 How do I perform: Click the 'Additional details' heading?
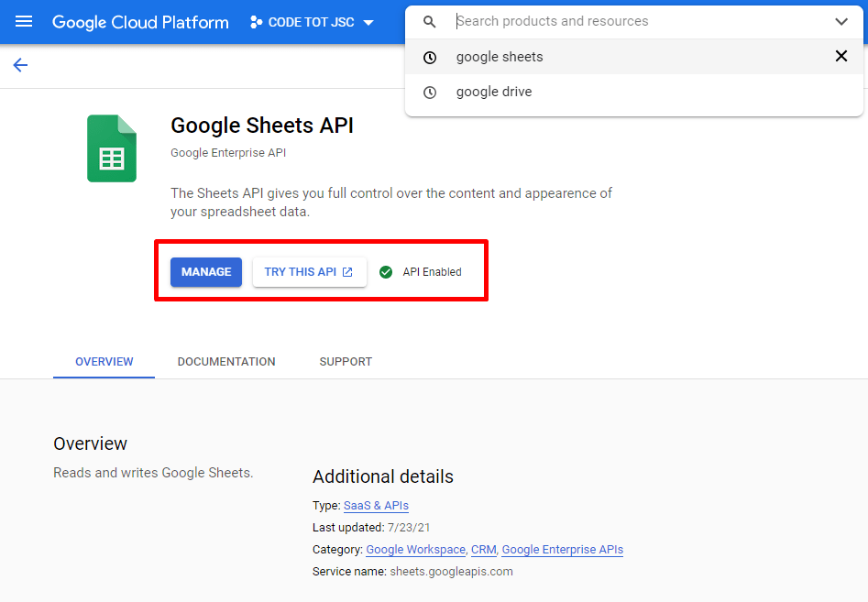[x=383, y=476]
